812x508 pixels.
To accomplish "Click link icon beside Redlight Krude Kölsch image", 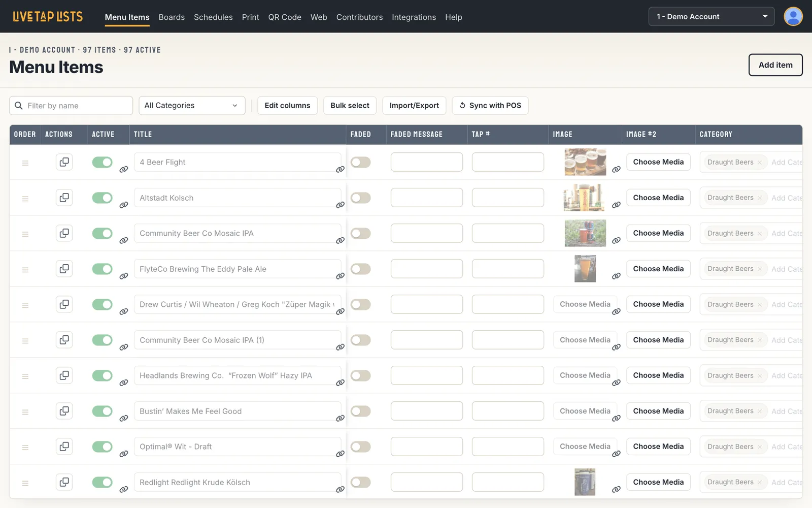I will [616, 489].
